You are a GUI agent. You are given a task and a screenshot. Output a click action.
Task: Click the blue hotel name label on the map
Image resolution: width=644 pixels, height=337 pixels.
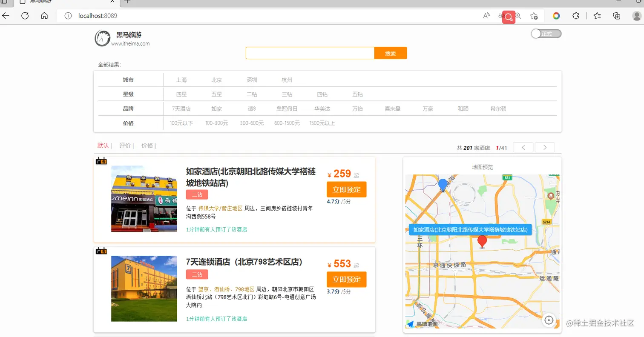point(471,230)
